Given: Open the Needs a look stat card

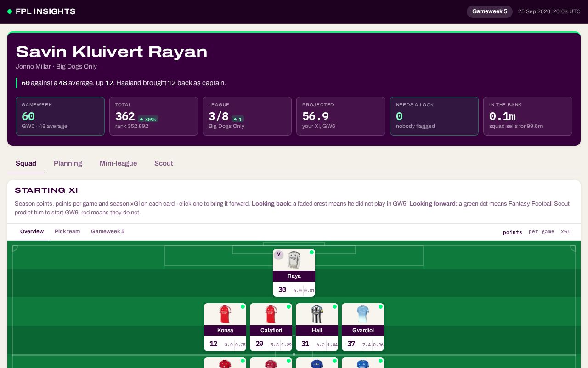Looking at the screenshot, I should click(x=434, y=116).
